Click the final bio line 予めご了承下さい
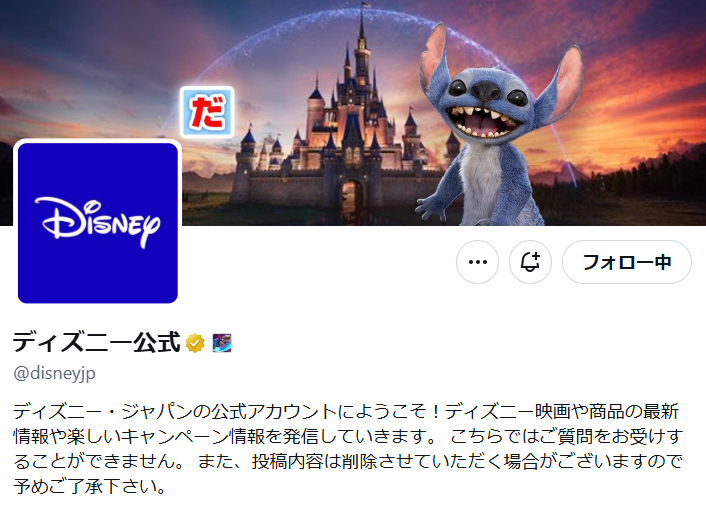706x514 pixels. [90, 486]
